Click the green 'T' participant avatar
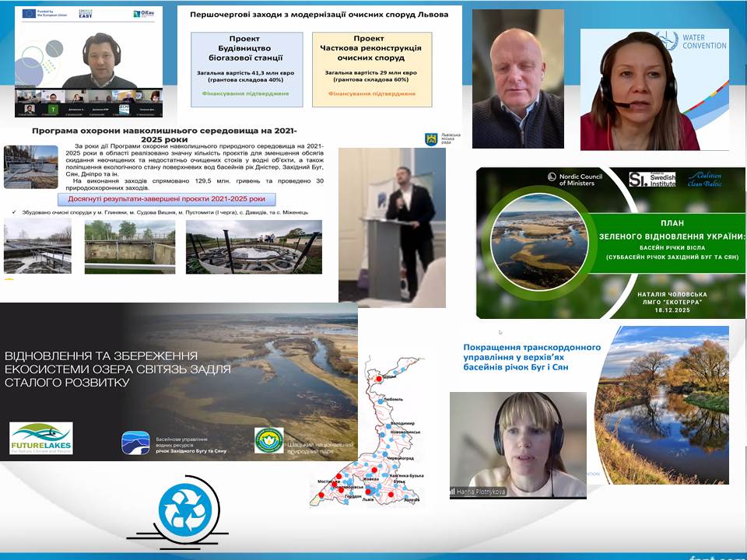This screenshot has height=560, width=747. (x=53, y=109)
